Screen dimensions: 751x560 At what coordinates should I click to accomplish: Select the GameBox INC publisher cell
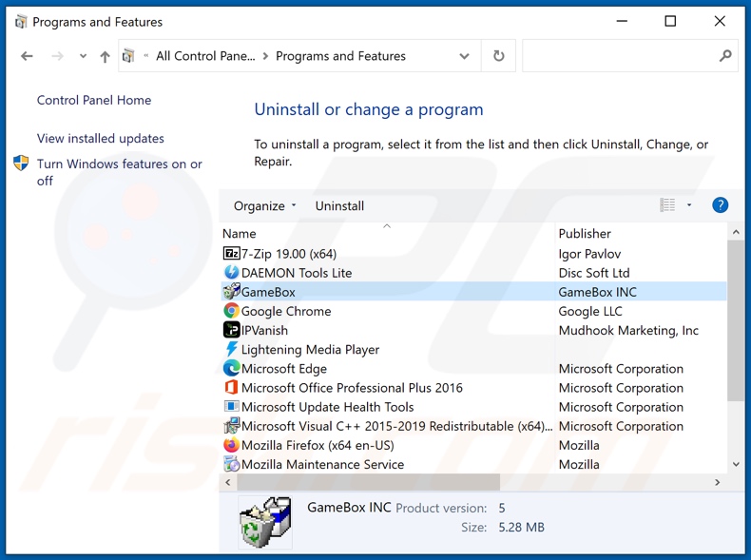click(597, 292)
